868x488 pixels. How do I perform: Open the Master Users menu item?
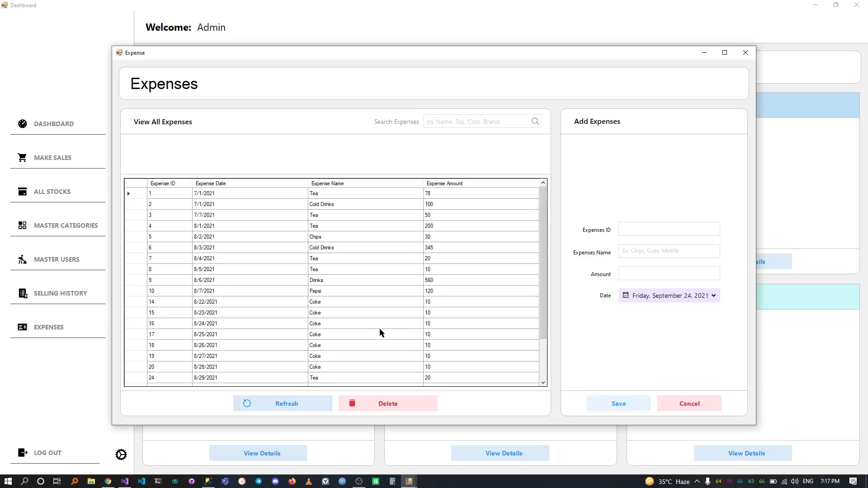click(x=57, y=259)
